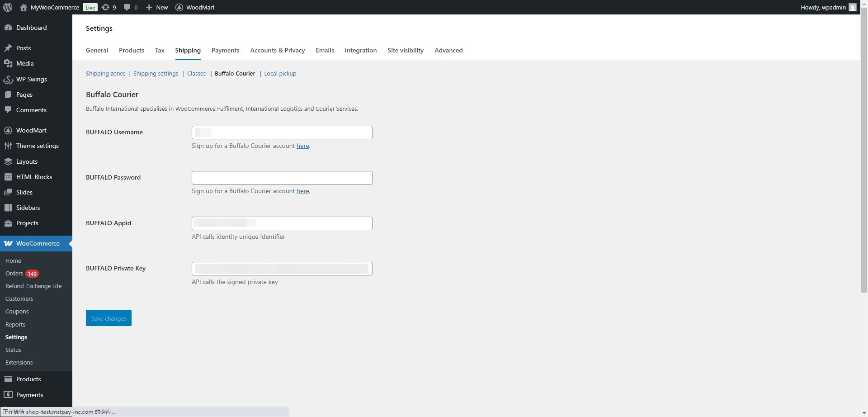Click the Theme settings sliders icon
The height and width of the screenshot is (417, 868).
click(8, 146)
